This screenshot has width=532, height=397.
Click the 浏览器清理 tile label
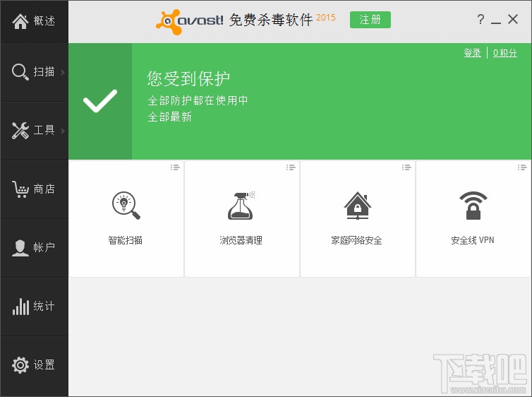pyautogui.click(x=241, y=240)
